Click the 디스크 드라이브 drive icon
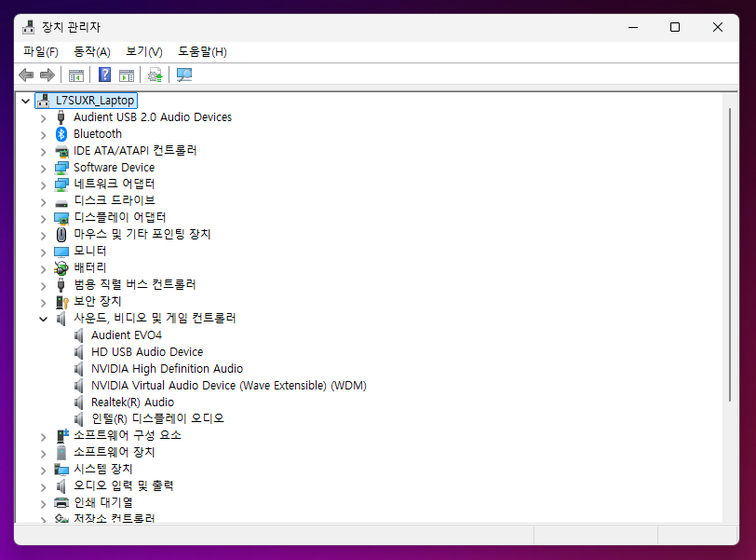The height and width of the screenshot is (560, 756). point(61,203)
